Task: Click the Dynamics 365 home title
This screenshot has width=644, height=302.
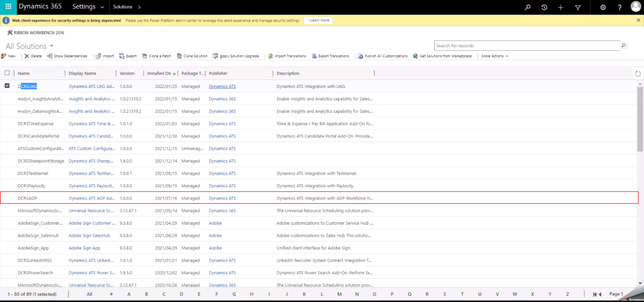Action: click(40, 6)
